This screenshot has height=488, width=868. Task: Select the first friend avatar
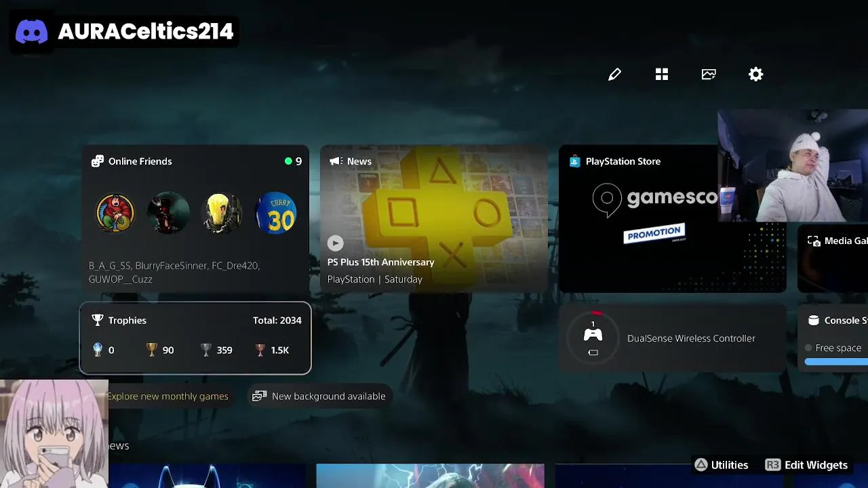[115, 213]
